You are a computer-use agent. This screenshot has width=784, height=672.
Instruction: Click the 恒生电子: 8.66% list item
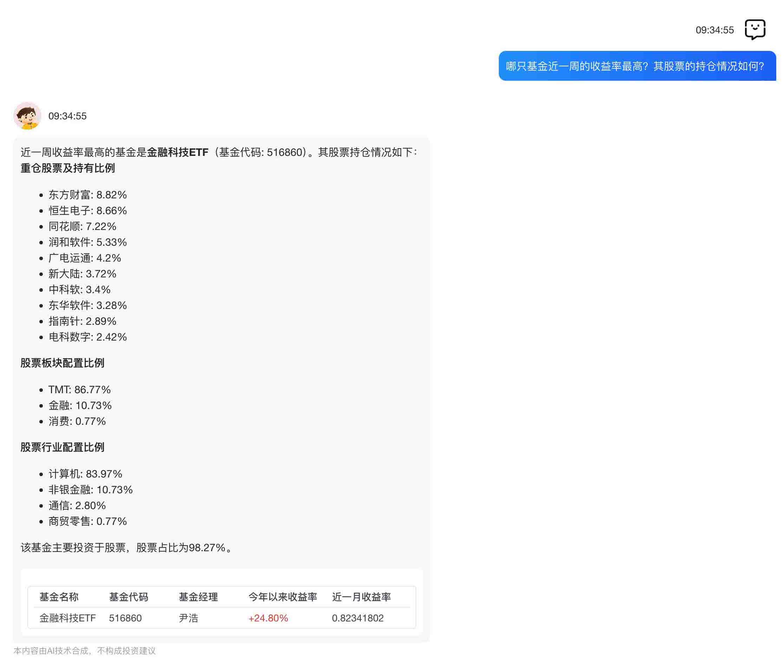[x=87, y=211]
